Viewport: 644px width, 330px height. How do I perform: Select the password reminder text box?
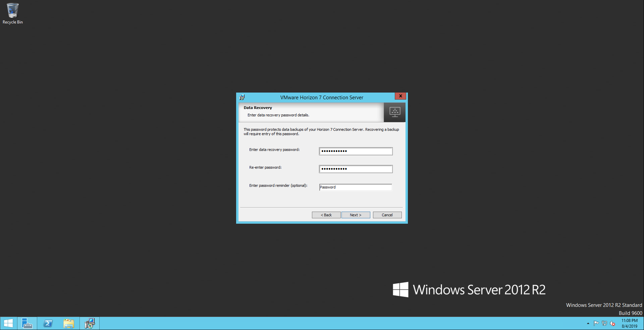(x=356, y=187)
